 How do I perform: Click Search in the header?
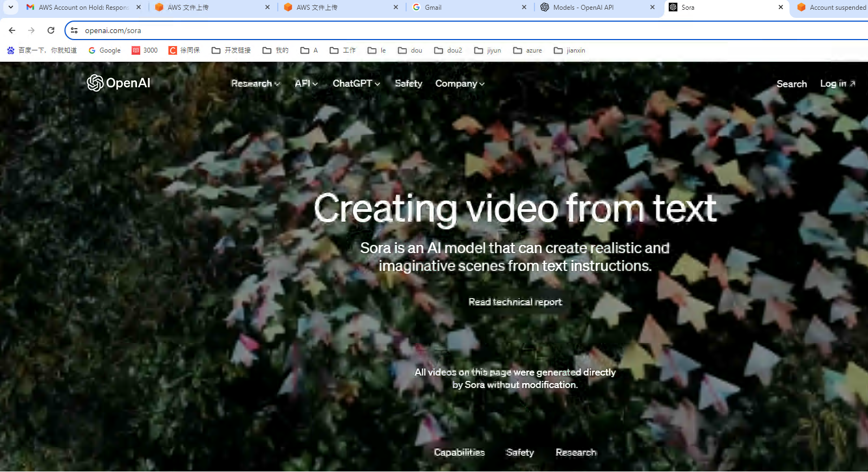(792, 84)
